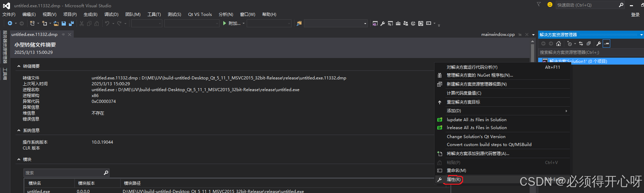This screenshot has height=193, width=644.
Task: Choose 属性(R) from the context menu
Action: click(503, 180)
